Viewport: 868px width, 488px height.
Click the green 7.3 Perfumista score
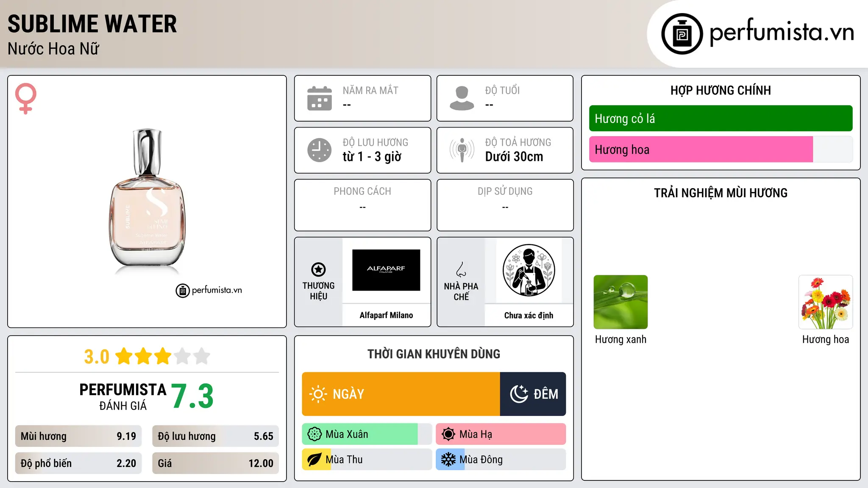pos(192,396)
